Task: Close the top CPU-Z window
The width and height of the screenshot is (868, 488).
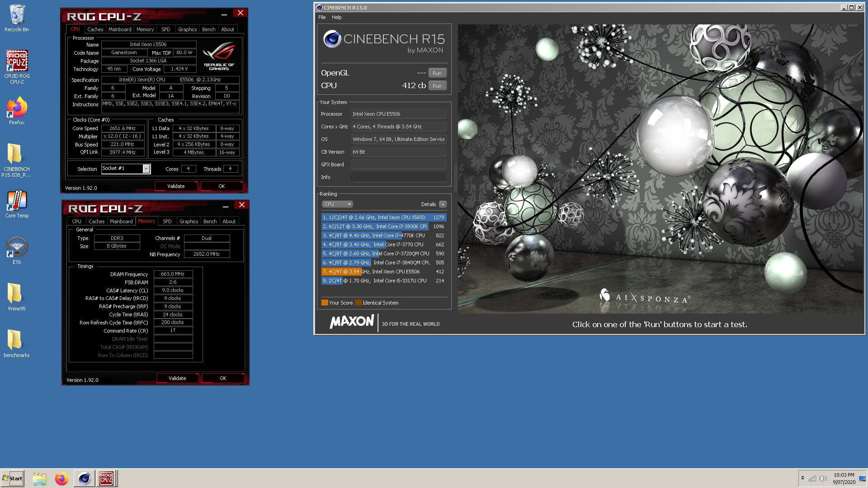Action: coord(241,13)
